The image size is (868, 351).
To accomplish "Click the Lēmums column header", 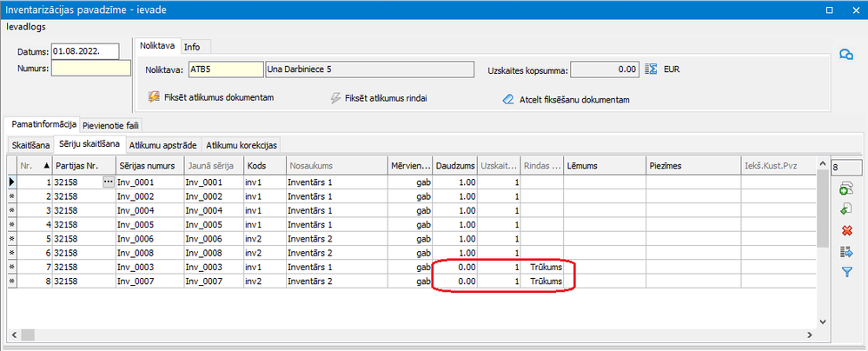I will (605, 165).
